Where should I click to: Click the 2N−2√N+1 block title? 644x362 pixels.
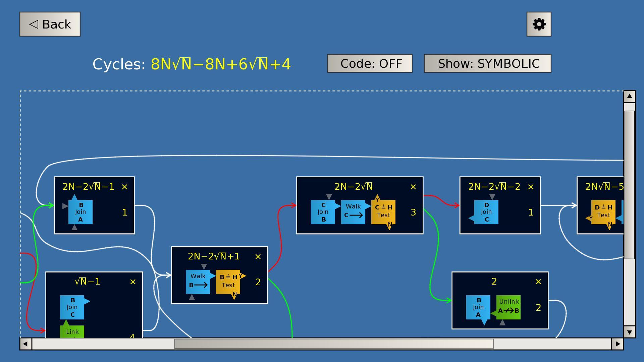coord(214,256)
